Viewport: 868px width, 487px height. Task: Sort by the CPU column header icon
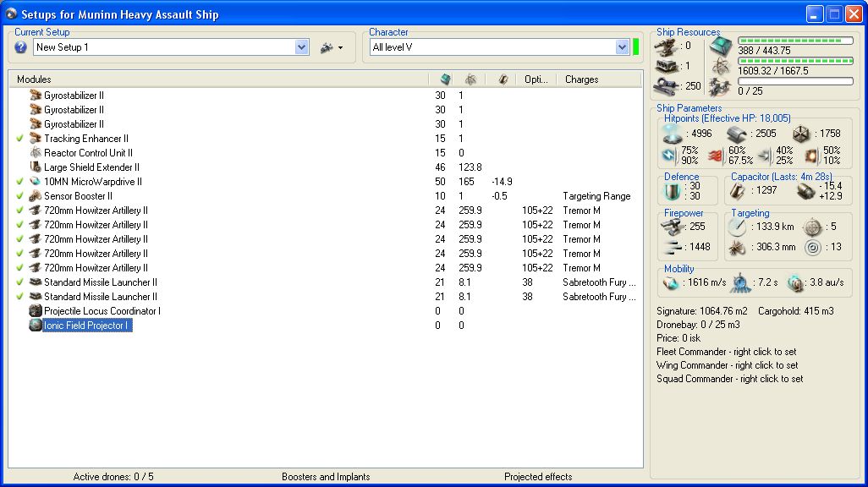(x=445, y=79)
